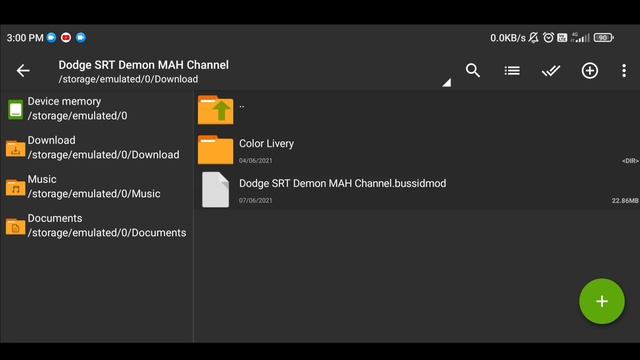This screenshot has height=360, width=640.
Task: Tap the circled plus icon in toolbar
Action: 590,71
